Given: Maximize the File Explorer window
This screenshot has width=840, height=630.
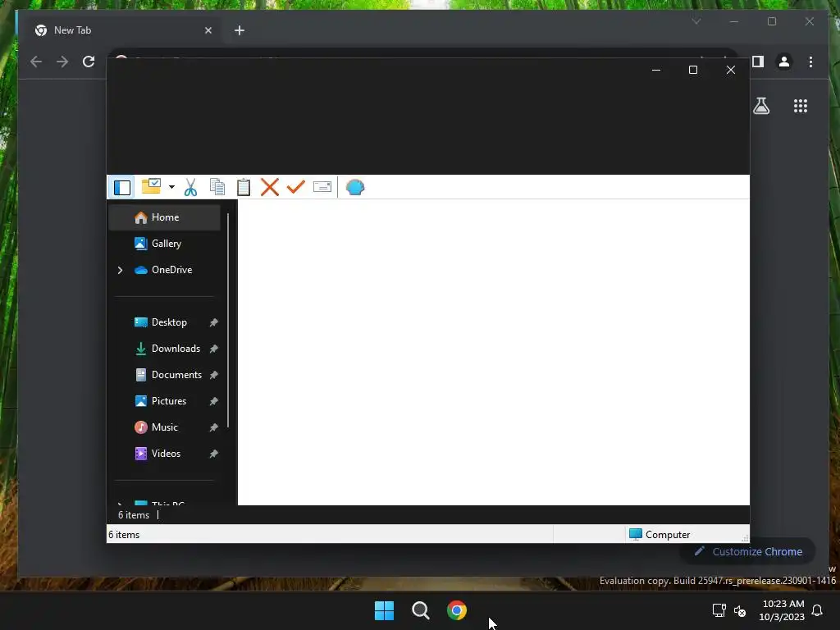Looking at the screenshot, I should 693,71.
